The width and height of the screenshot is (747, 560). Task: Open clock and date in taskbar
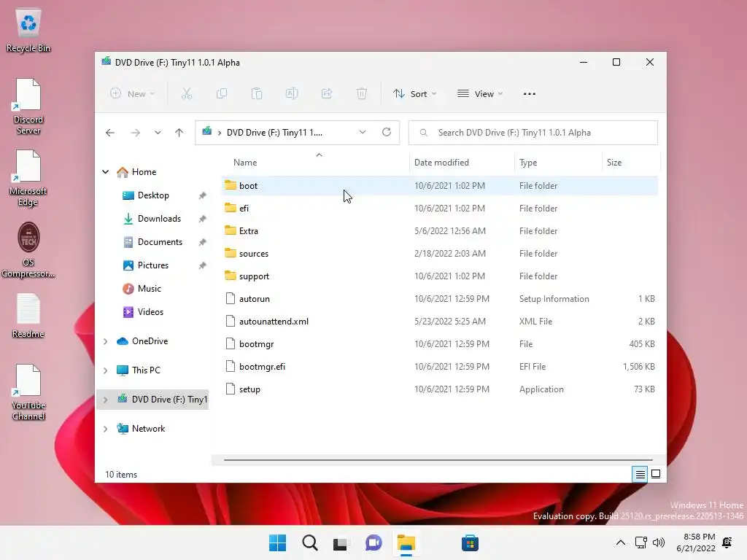(x=695, y=542)
